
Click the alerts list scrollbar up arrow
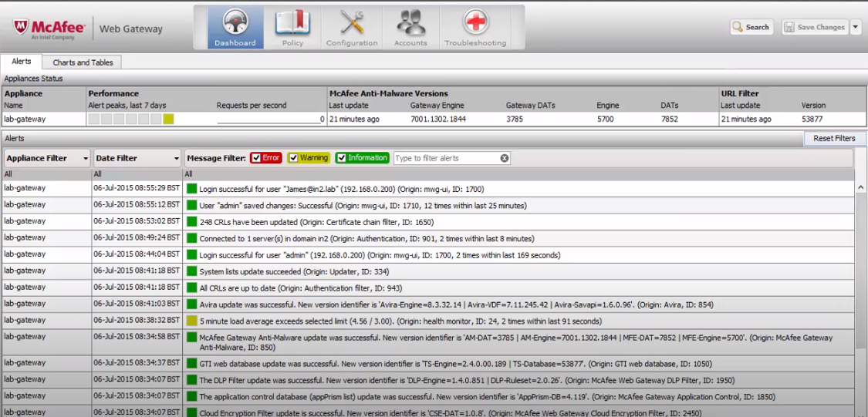tap(861, 188)
